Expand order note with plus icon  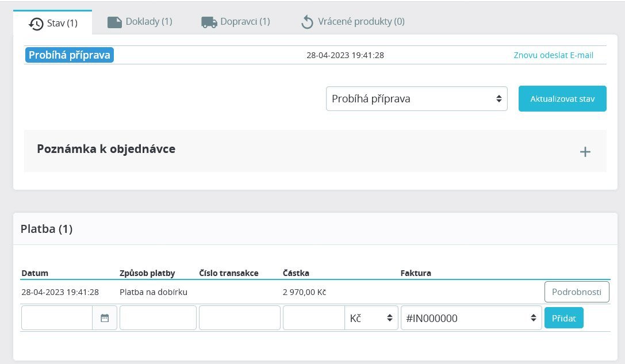pyautogui.click(x=585, y=151)
